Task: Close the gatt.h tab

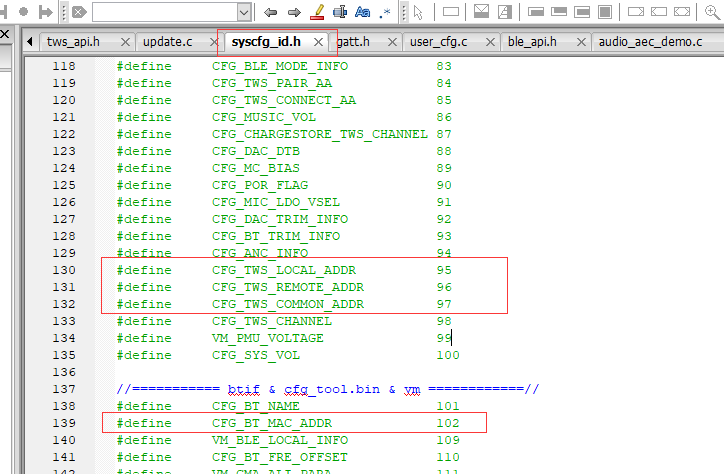Action: point(392,42)
